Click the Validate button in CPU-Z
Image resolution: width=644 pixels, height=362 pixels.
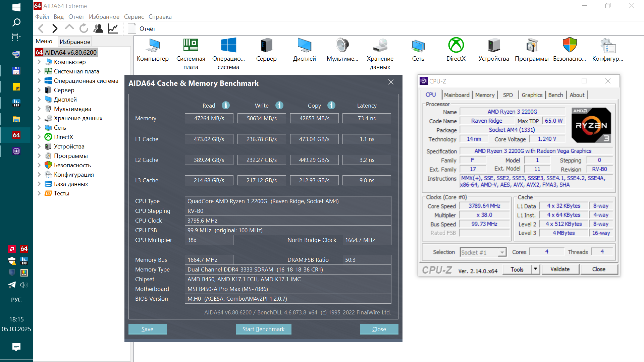coord(560,269)
